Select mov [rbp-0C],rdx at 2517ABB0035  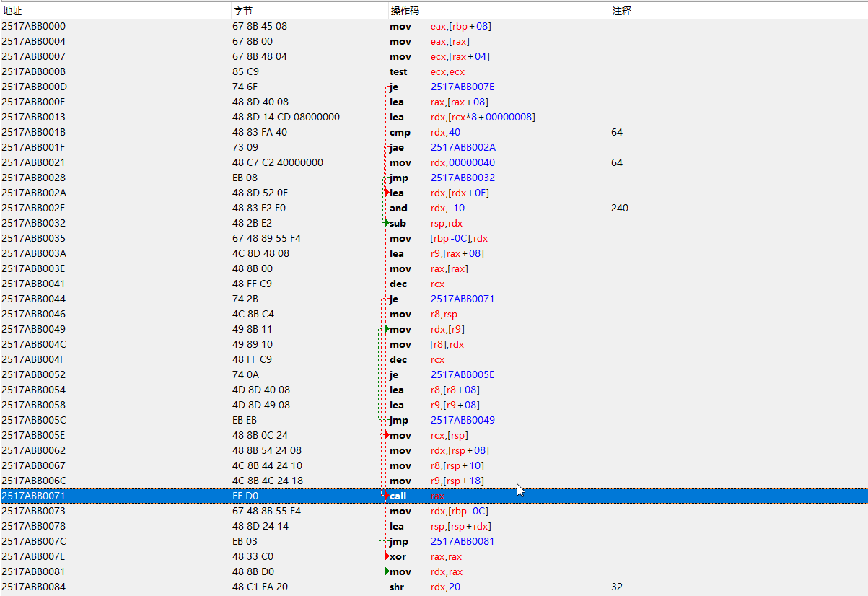[x=439, y=238]
